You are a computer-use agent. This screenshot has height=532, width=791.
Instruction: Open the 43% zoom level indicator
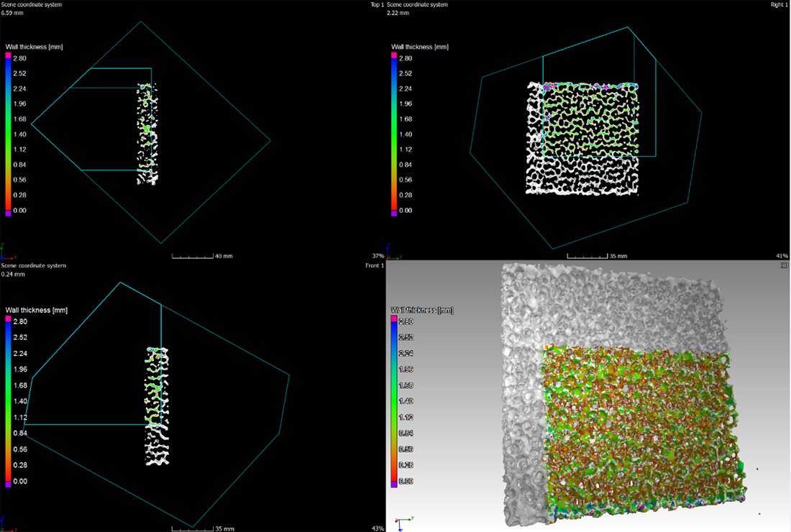tap(378, 528)
